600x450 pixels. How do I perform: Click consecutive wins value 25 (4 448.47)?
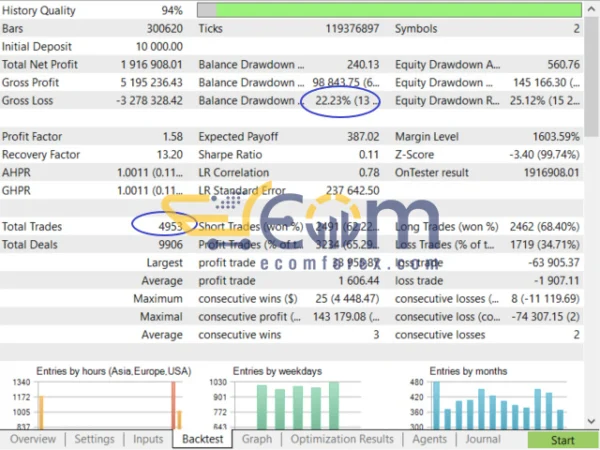pos(347,298)
